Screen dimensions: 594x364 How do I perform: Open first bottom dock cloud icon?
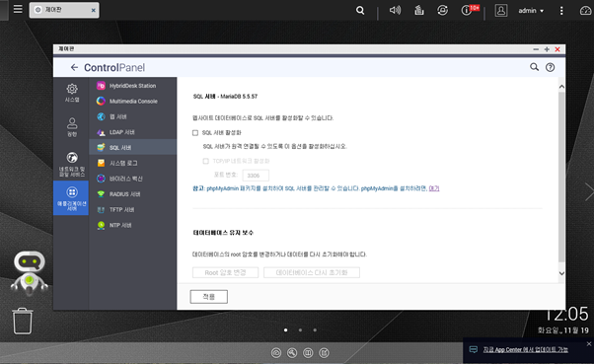(276, 353)
